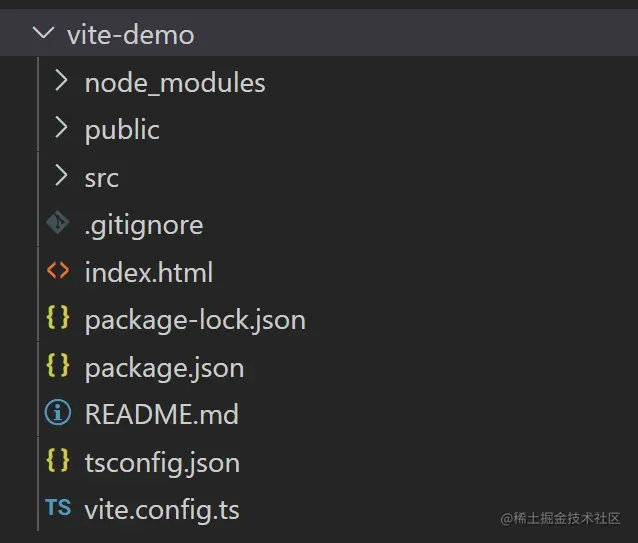
Task: Click the TS icon beside vite.config.ts
Action: [58, 508]
